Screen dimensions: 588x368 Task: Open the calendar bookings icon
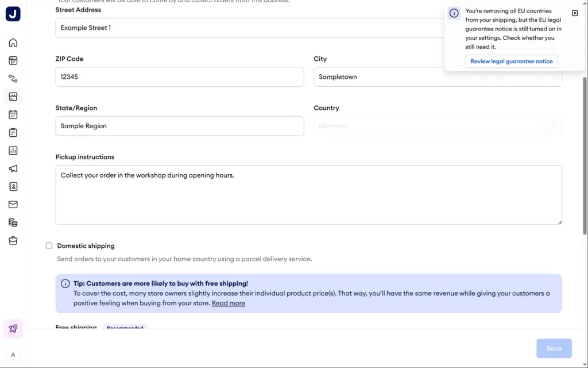[13, 115]
